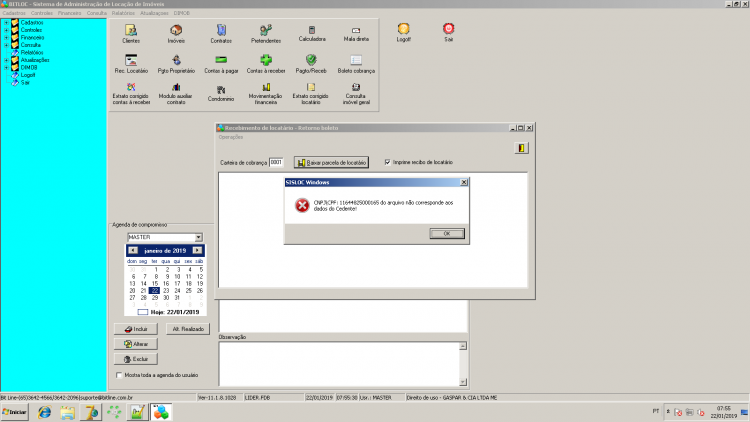Open the Mala direta icon
Screen dimensions: 750x422
[356, 34]
